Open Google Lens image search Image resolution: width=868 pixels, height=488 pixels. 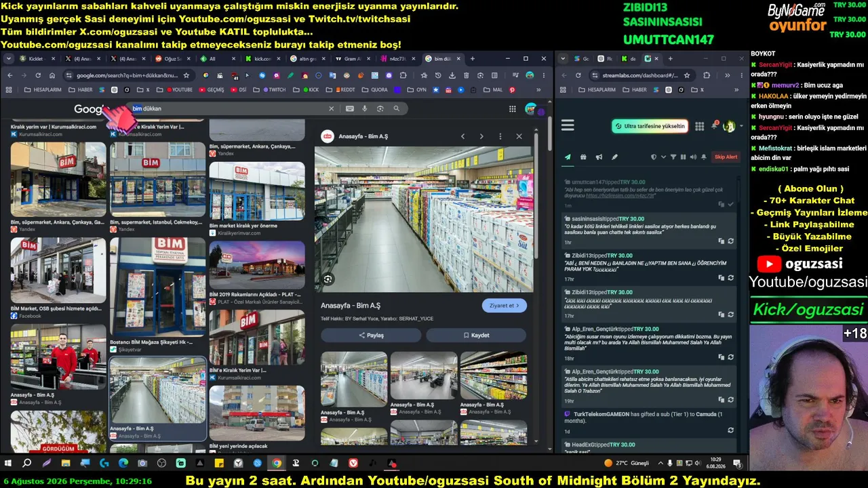point(380,108)
